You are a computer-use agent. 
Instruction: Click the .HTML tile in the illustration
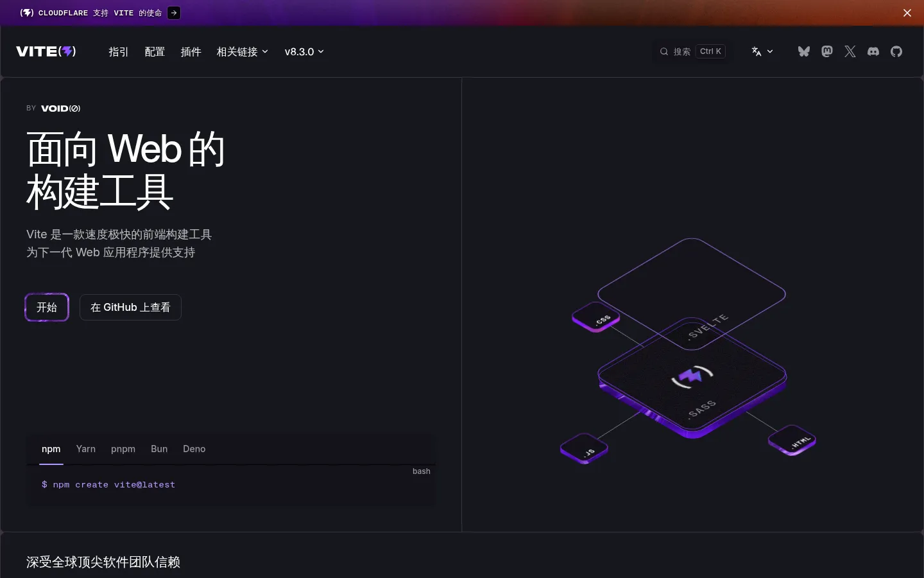[x=792, y=440]
